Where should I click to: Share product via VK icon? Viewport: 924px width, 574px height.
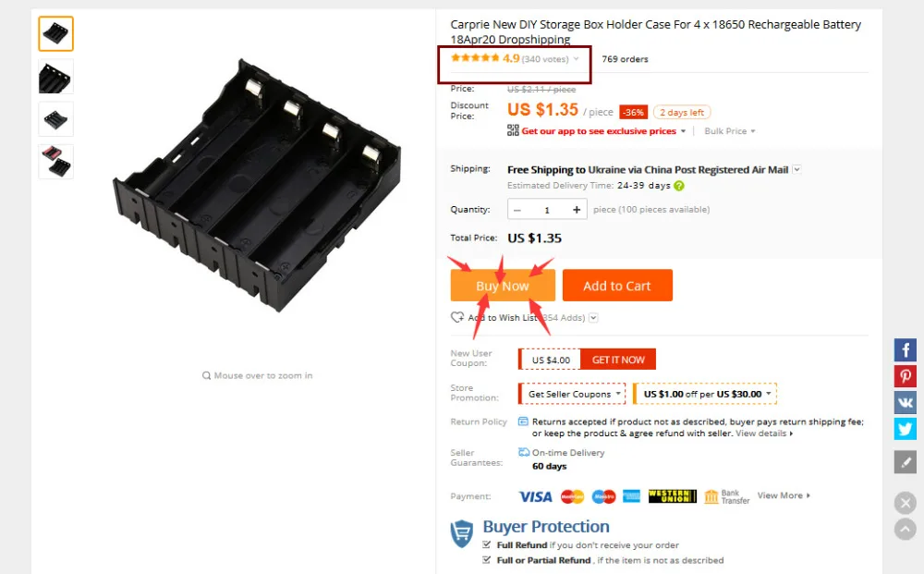(906, 402)
